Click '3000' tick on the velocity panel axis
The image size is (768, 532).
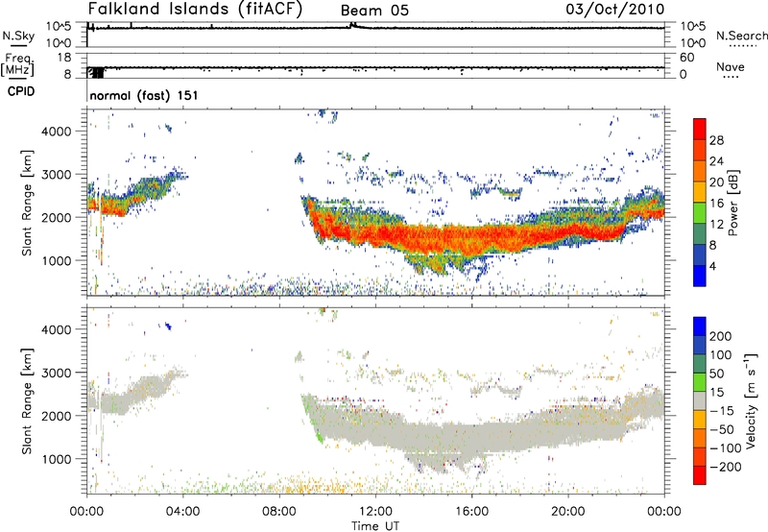(57, 373)
